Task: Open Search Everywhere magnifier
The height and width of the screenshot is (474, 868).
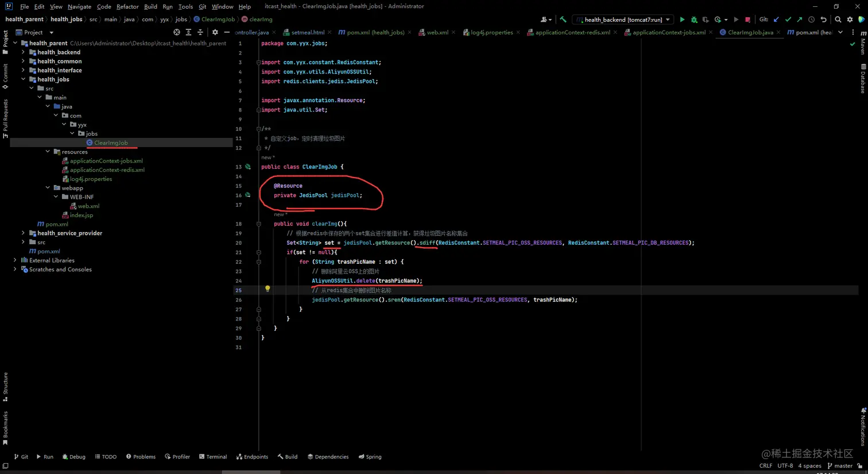Action: (838, 20)
